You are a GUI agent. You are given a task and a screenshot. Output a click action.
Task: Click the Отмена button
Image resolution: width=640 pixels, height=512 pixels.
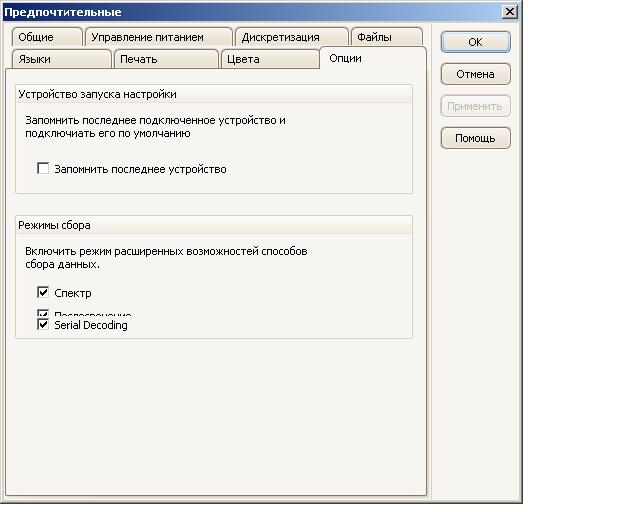[x=475, y=74]
